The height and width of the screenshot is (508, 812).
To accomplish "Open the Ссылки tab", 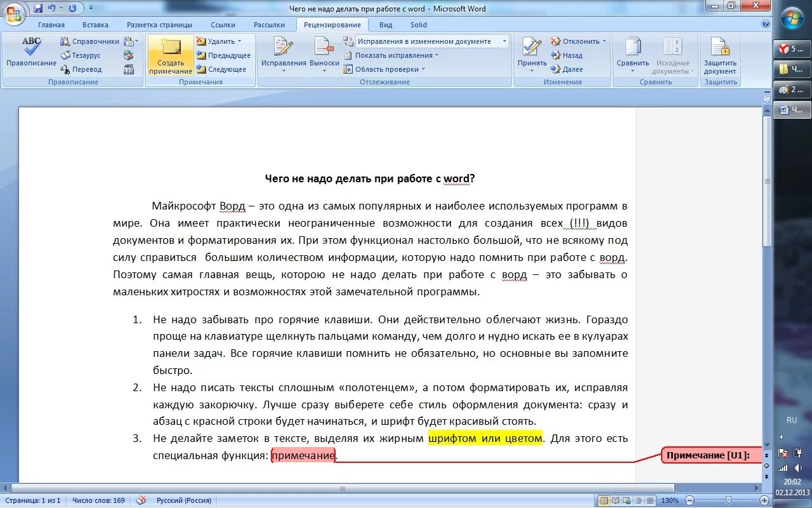I will coord(223,25).
